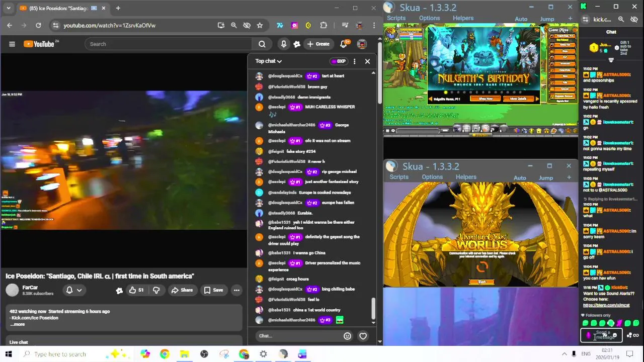This screenshot has height=362, width=644.
Task: Close the YouTube live chat panel
Action: [367, 61]
